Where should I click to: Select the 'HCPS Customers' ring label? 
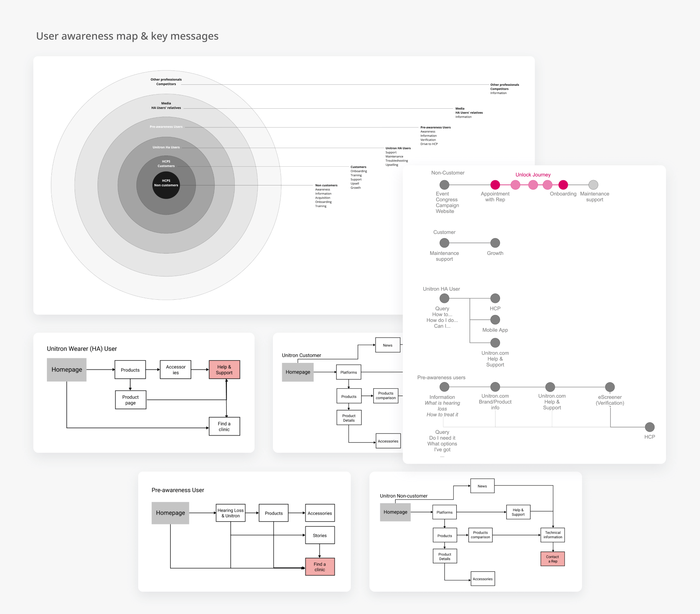pyautogui.click(x=166, y=164)
